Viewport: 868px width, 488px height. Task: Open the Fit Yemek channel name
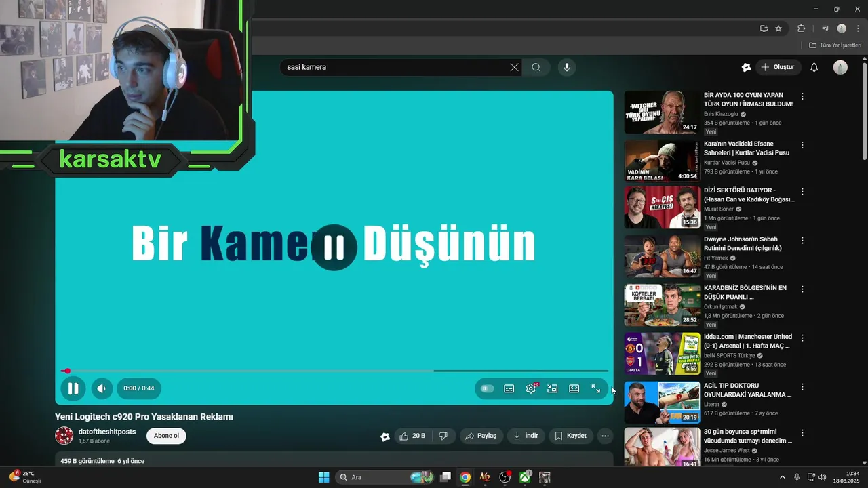(715, 258)
